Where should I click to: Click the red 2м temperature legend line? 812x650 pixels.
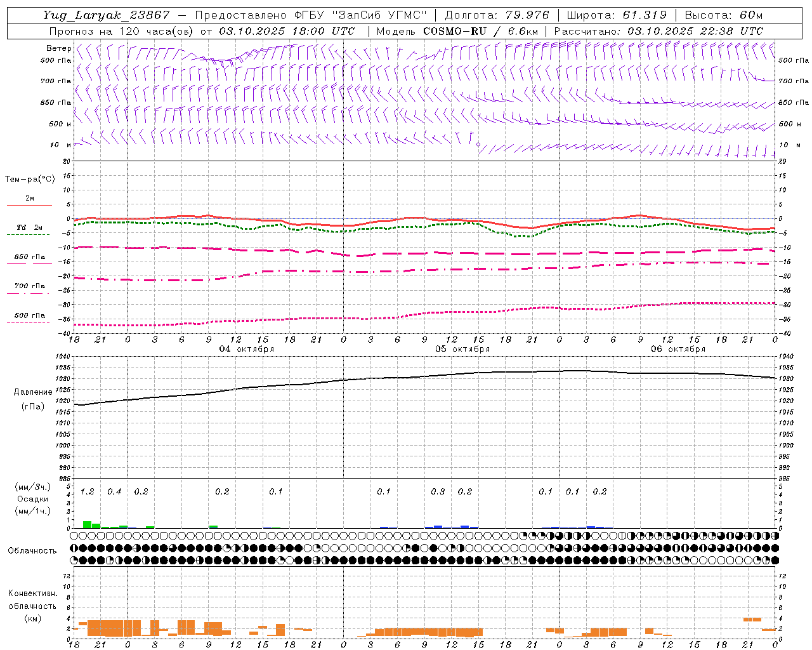(x=29, y=205)
